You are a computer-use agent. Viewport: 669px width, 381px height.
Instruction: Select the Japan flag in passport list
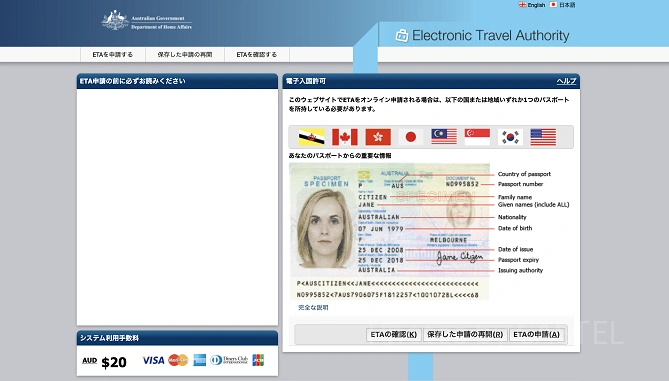(411, 137)
